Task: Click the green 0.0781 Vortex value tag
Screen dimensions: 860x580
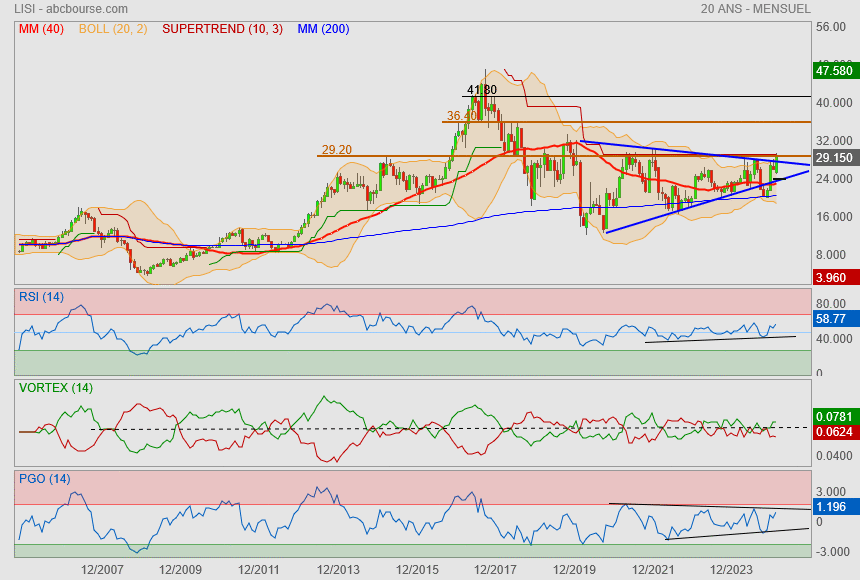Action: [x=834, y=416]
